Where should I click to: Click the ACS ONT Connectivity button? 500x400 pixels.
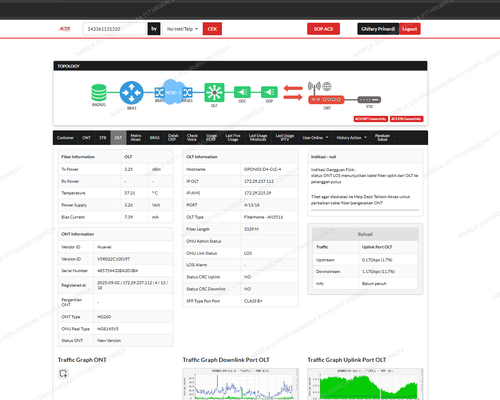371,119
